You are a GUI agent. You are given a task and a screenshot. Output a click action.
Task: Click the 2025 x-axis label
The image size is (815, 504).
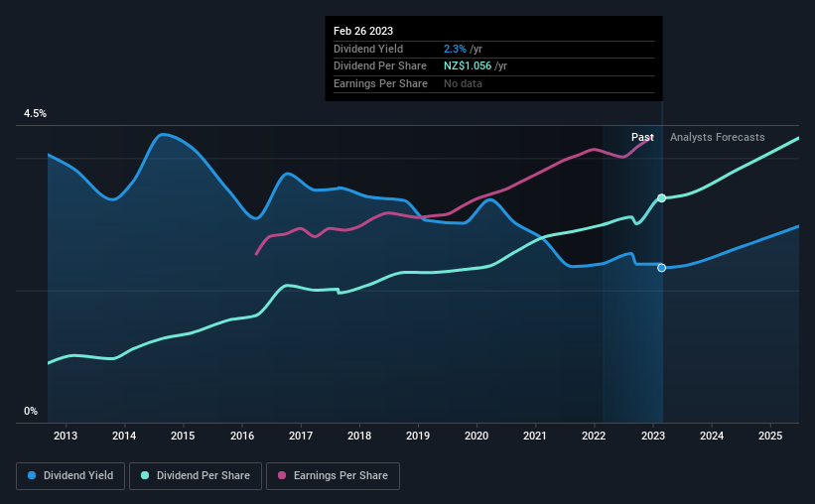[770, 436]
